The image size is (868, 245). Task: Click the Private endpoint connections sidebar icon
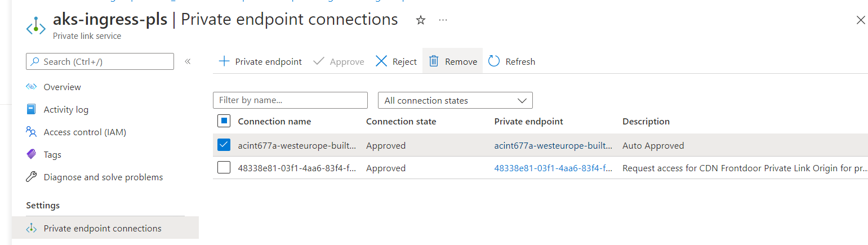[x=32, y=228]
